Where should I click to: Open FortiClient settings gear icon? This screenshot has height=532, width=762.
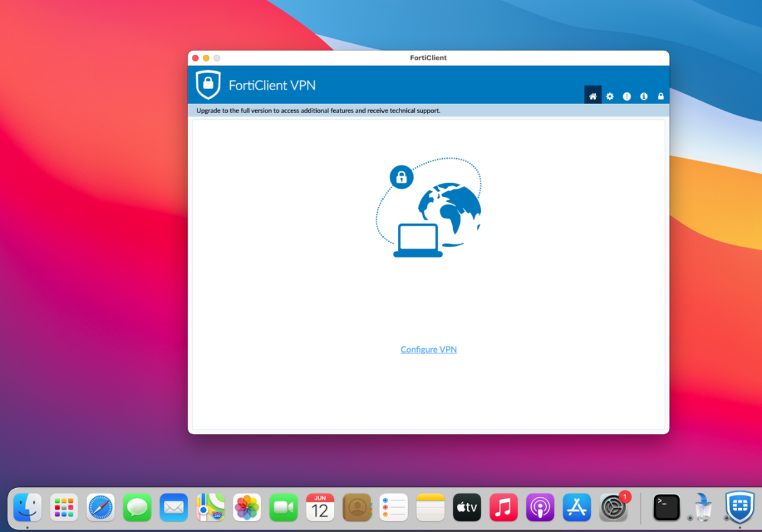pyautogui.click(x=610, y=96)
